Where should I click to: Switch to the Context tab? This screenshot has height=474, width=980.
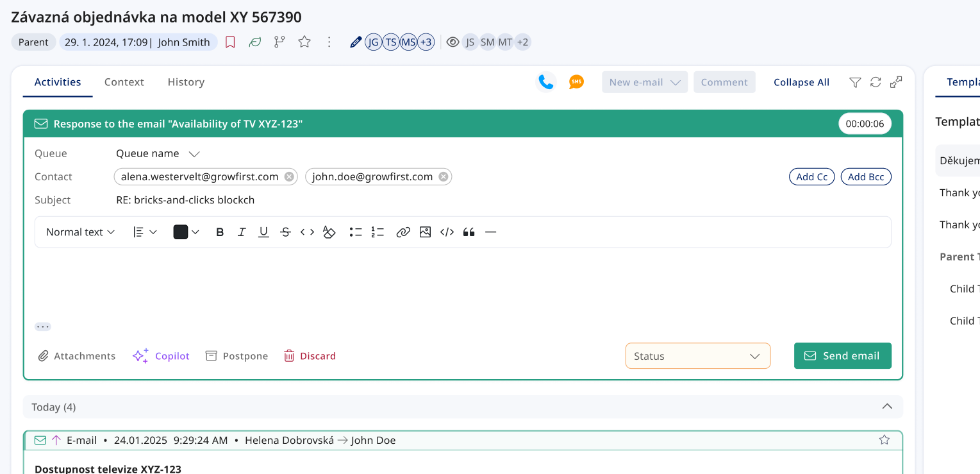pos(124,81)
